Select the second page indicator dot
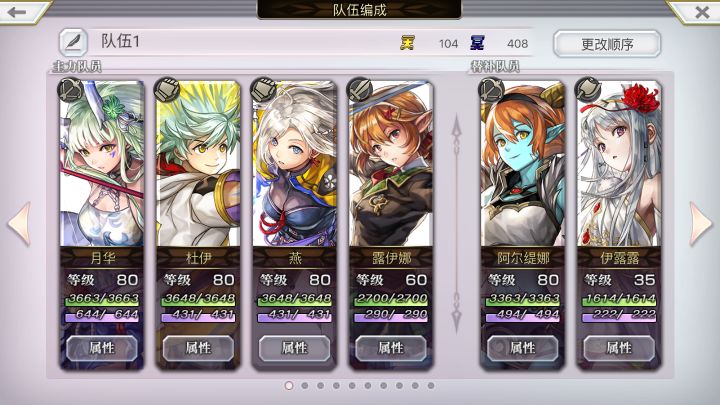Viewport: 720px width, 405px height. [305, 386]
